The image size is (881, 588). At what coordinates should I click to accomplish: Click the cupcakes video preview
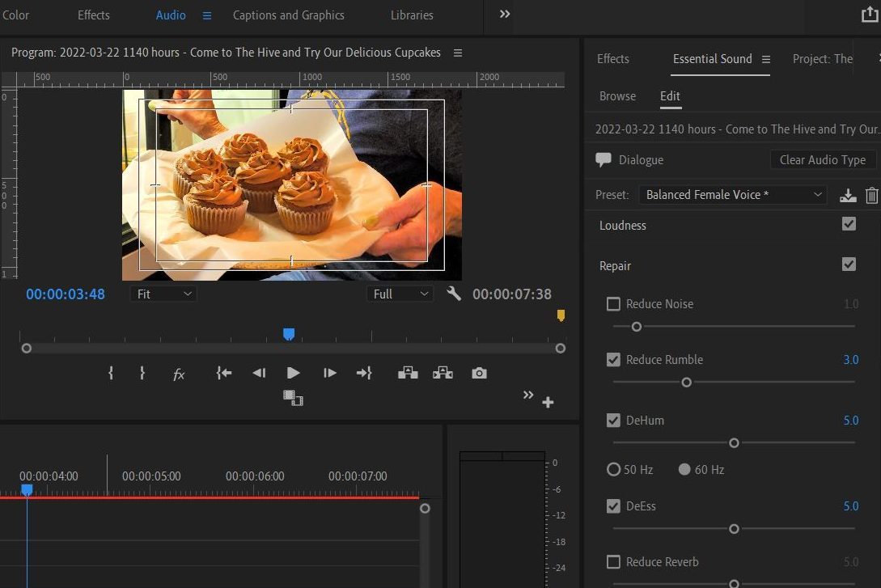coord(291,184)
